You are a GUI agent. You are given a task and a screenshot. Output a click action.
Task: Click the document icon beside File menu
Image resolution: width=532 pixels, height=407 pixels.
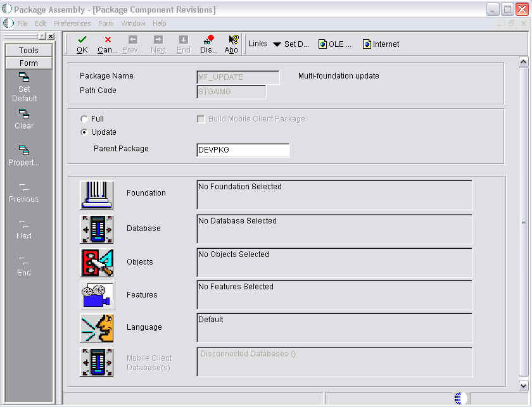(x=8, y=23)
